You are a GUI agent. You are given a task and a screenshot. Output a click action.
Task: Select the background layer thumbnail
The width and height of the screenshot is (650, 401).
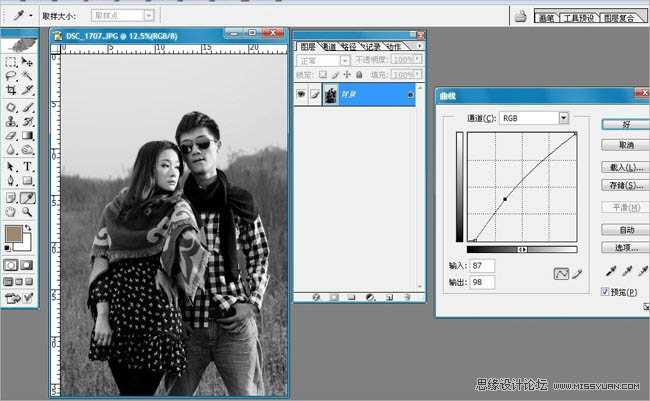click(330, 95)
